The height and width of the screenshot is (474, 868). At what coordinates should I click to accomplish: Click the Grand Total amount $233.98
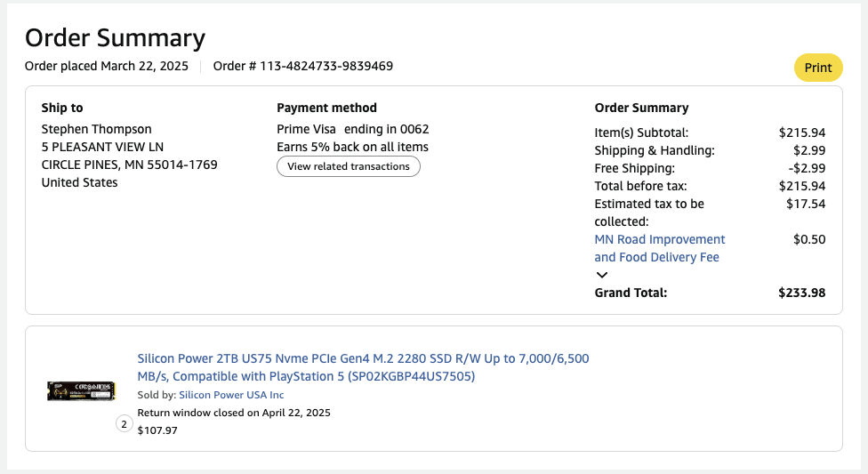801,293
